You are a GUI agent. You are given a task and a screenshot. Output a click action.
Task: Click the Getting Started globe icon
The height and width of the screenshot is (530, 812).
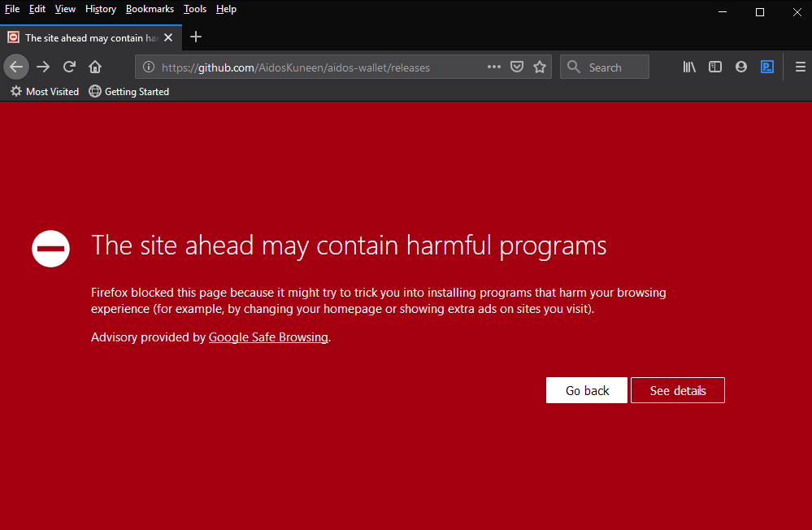coord(95,92)
